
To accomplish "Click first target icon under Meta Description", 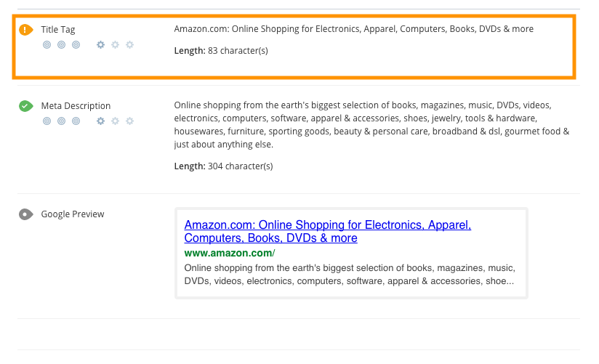I will (47, 121).
